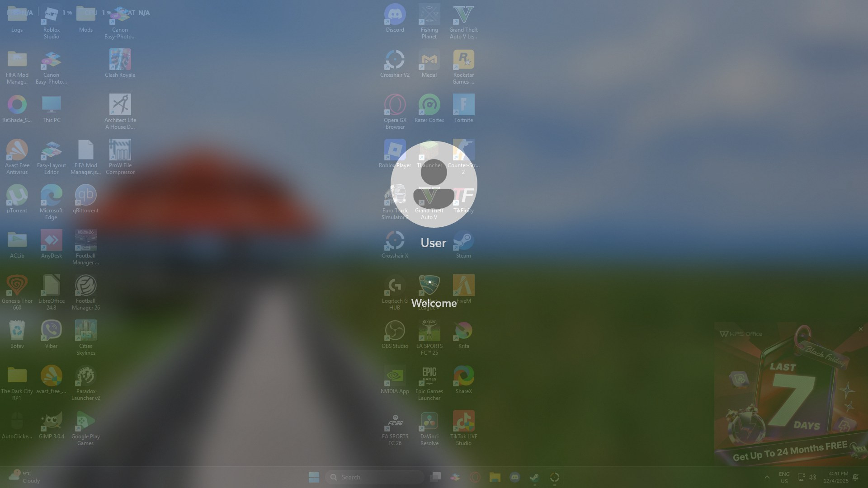Open the Windows Start menu

[314, 477]
